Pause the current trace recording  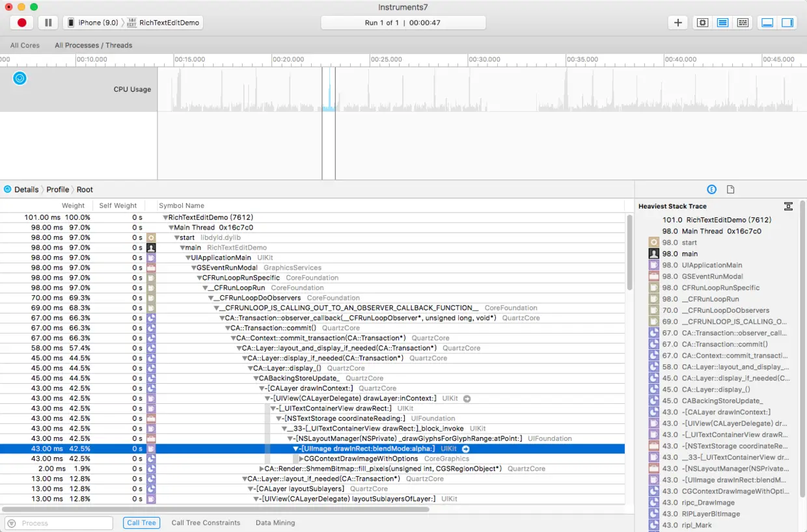[48, 23]
